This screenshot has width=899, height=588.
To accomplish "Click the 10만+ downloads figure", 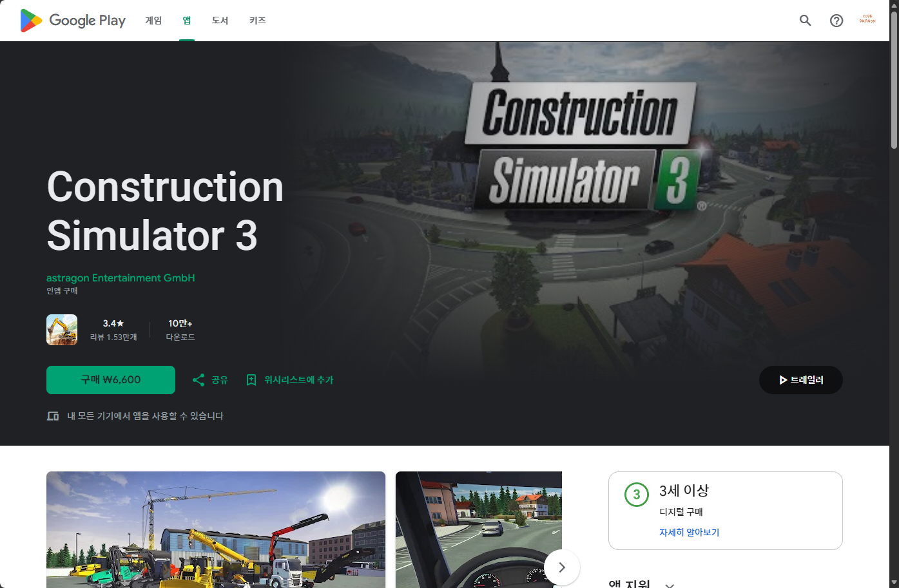I will point(180,323).
